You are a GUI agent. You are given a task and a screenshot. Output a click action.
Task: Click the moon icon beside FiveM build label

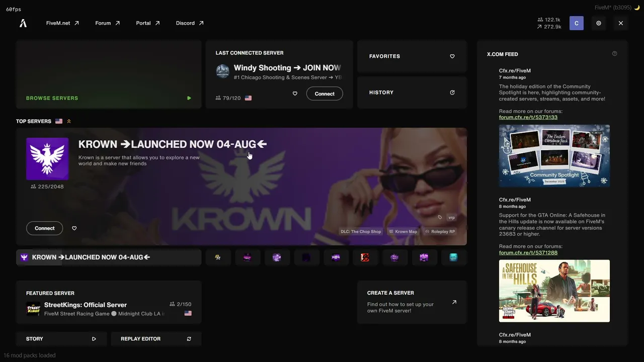tap(636, 8)
